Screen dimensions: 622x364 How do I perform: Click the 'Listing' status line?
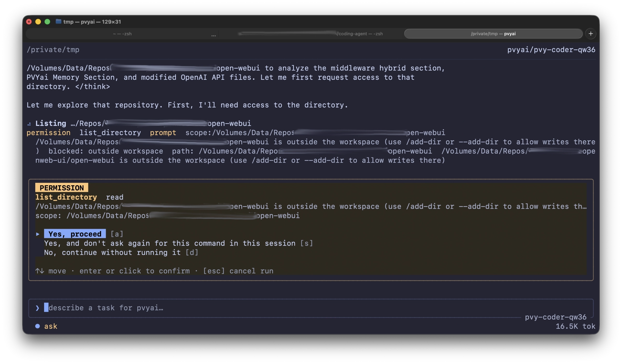tap(143, 123)
